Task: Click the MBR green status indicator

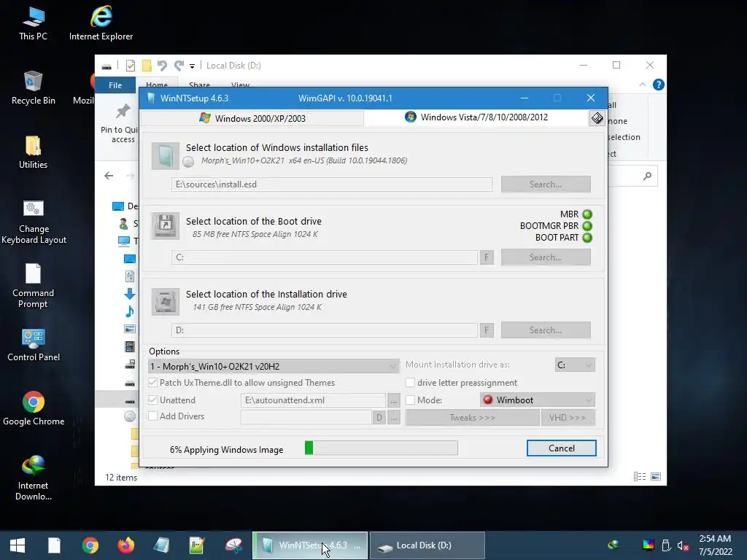Action: point(587,214)
